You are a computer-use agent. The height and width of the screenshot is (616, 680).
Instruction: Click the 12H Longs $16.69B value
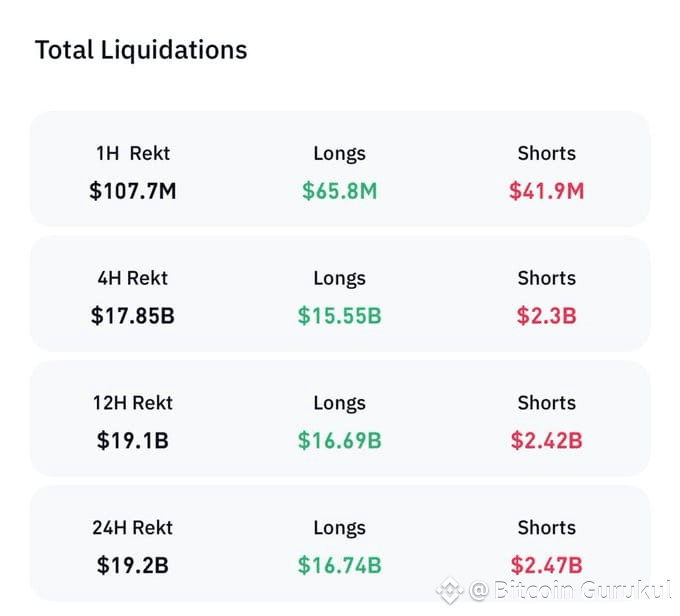[x=339, y=440]
